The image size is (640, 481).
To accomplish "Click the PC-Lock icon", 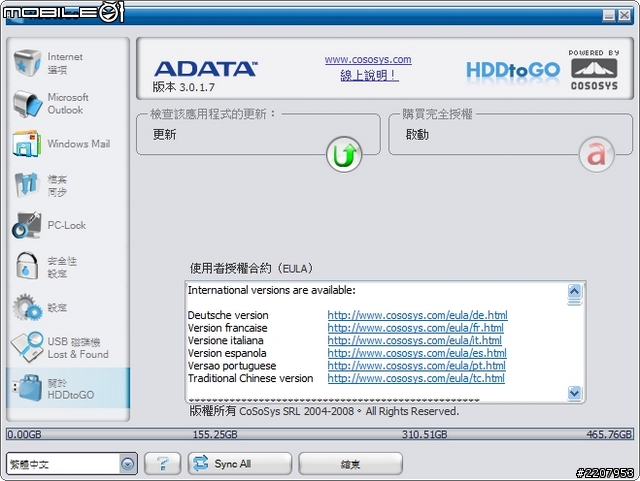I will coord(27,225).
